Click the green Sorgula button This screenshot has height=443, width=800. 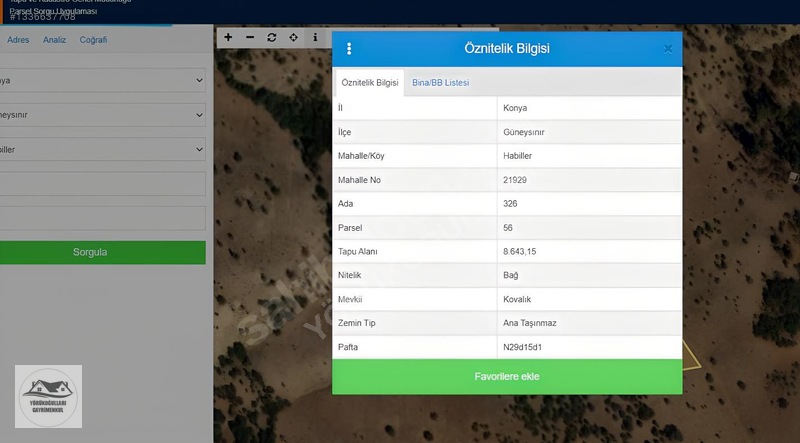pos(102,252)
